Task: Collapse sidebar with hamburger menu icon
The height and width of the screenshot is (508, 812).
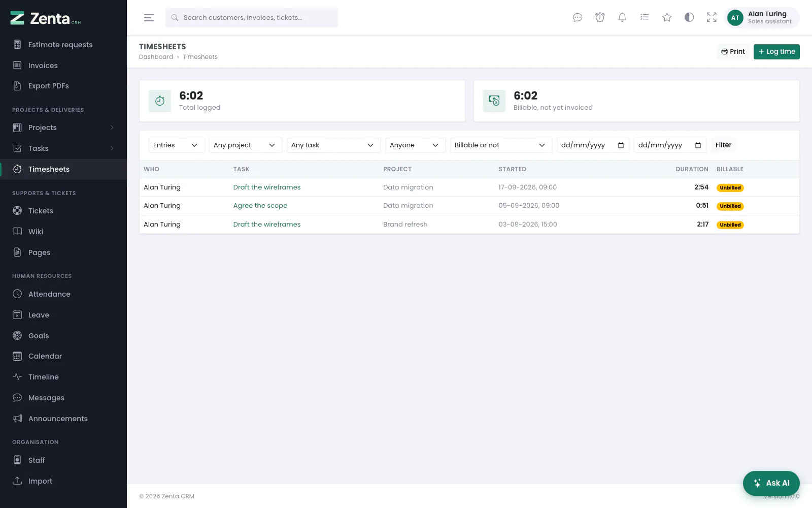Action: click(149, 18)
